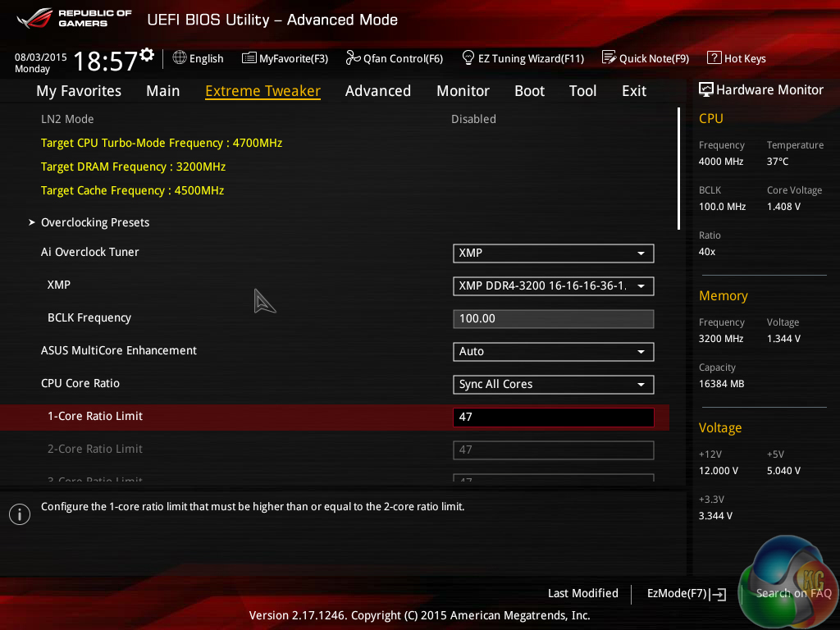Click the +3.3V reading 3.344 V
The height and width of the screenshot is (630, 840).
(715, 515)
